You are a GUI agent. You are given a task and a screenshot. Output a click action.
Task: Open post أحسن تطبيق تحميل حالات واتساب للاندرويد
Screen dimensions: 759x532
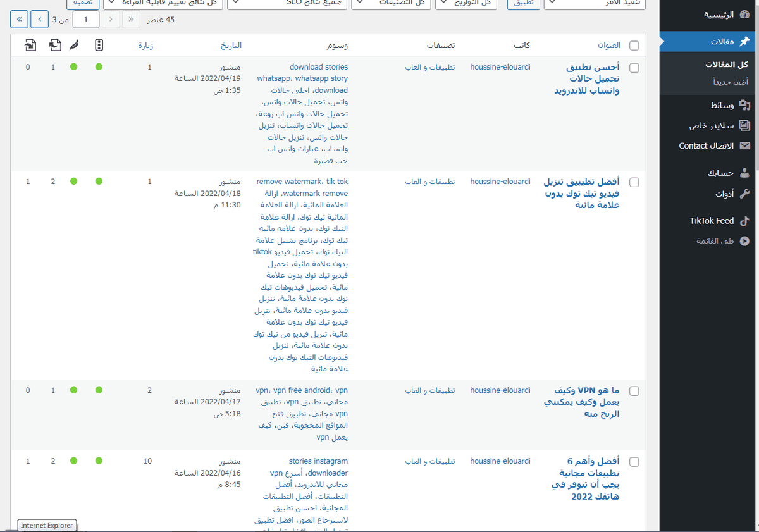[x=586, y=78]
